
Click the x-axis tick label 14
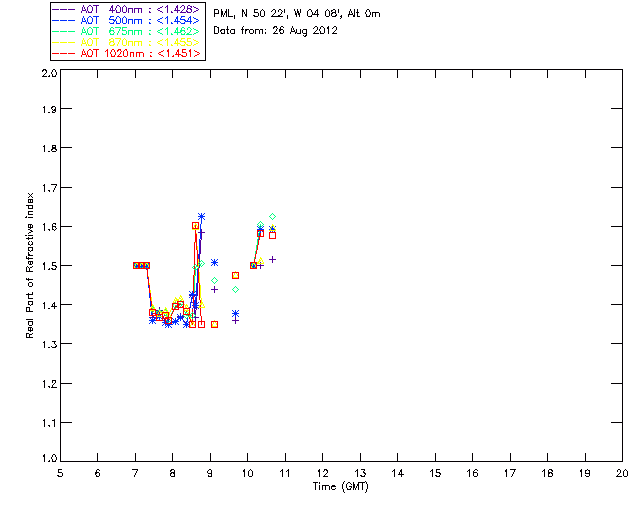(398, 473)
